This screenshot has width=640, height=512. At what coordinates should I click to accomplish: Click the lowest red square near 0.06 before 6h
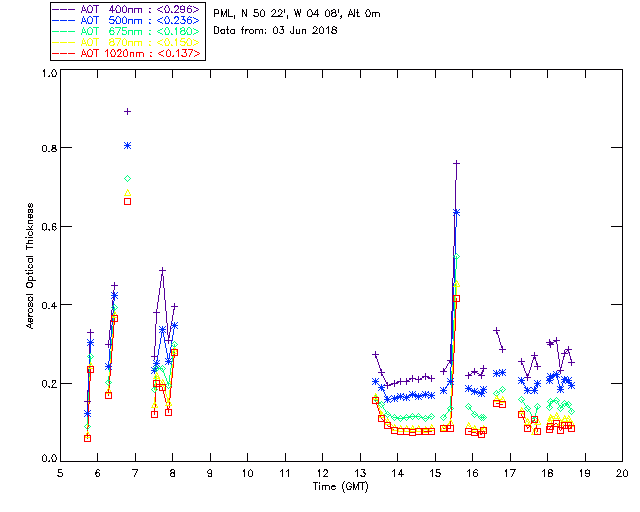pos(87,438)
